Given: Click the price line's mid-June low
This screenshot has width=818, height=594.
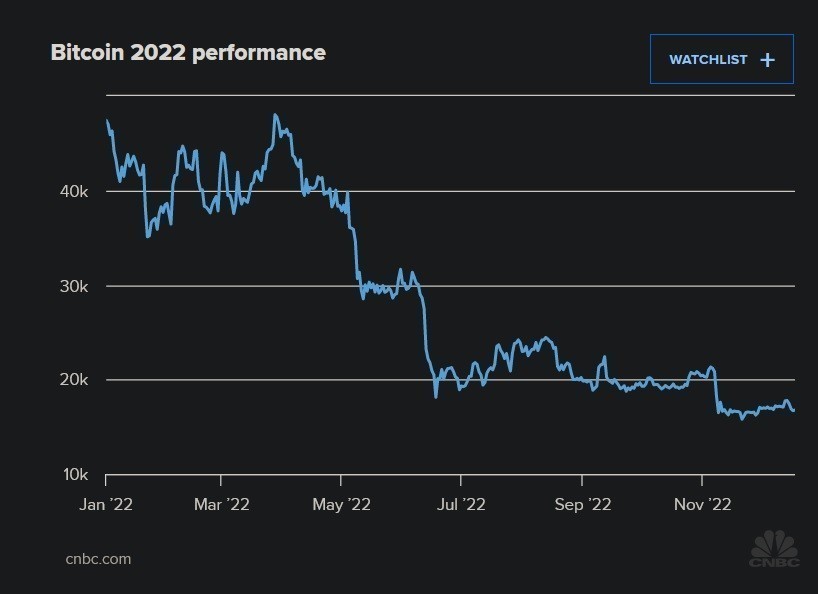Looking at the screenshot, I should [x=436, y=396].
